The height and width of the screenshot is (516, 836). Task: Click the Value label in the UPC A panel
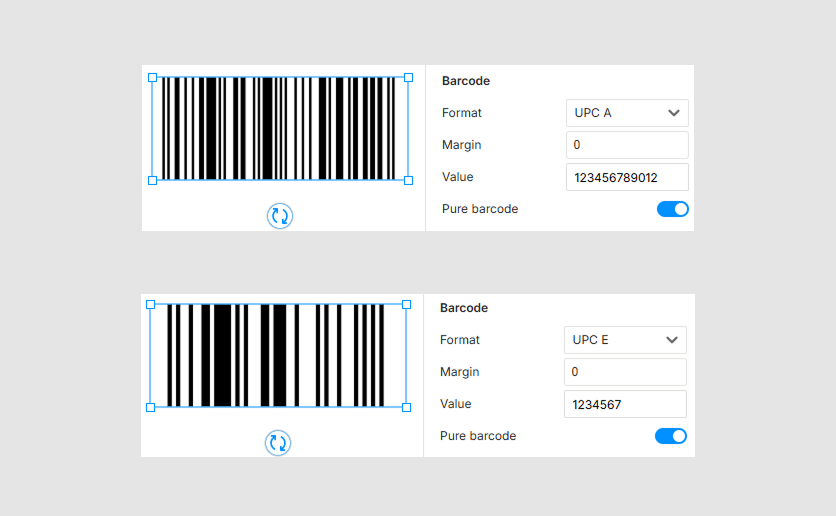pos(457,177)
